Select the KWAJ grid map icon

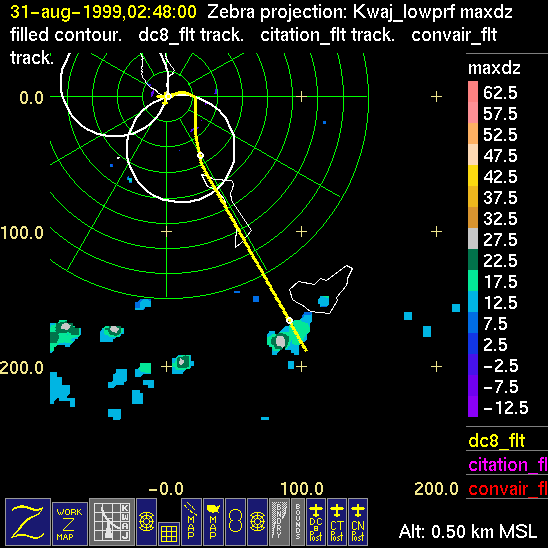point(112,521)
